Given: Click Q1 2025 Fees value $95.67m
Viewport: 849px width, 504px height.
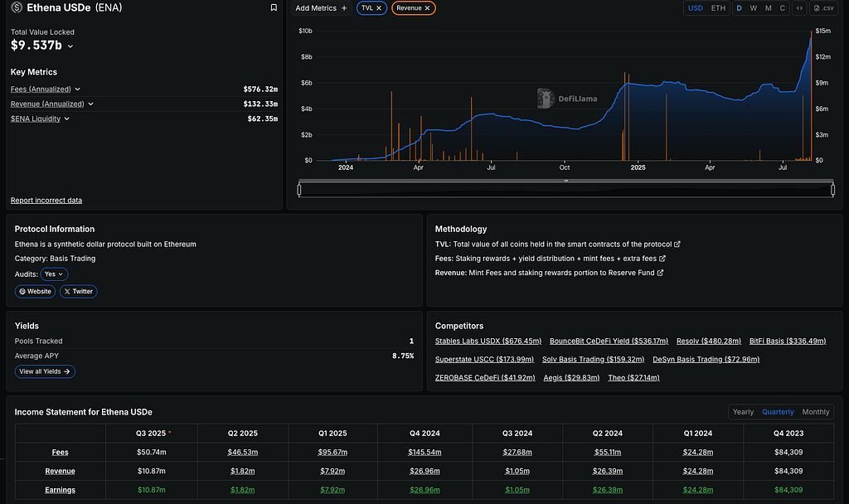Looking at the screenshot, I should coord(332,452).
